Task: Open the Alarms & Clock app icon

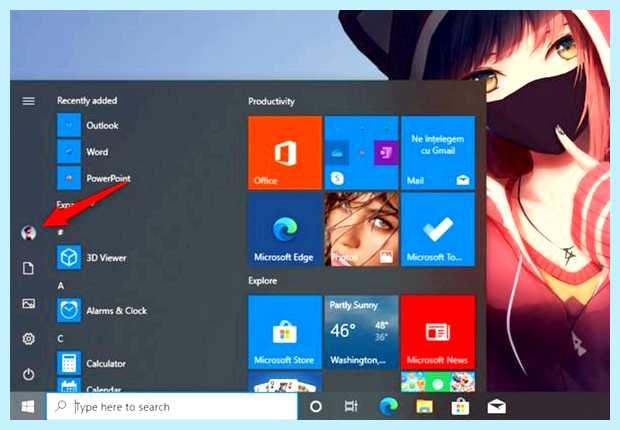Action: [x=69, y=311]
